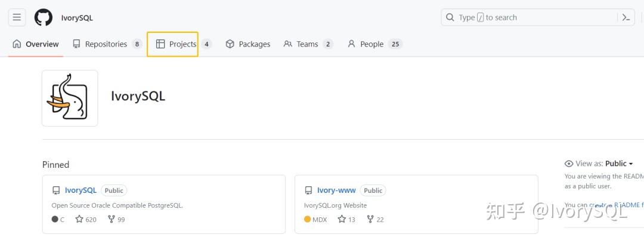Open the pinned Ivory-www repository link

[336, 190]
